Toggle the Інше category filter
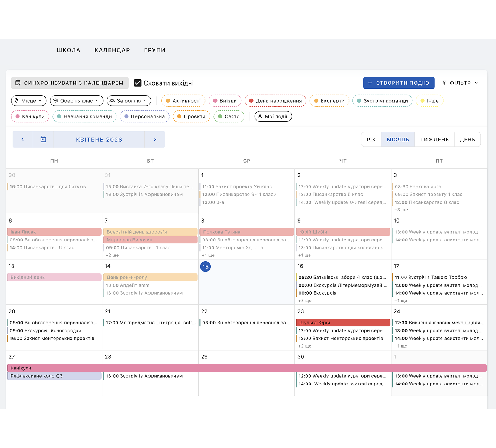The width and height of the screenshot is (496, 448). (429, 101)
